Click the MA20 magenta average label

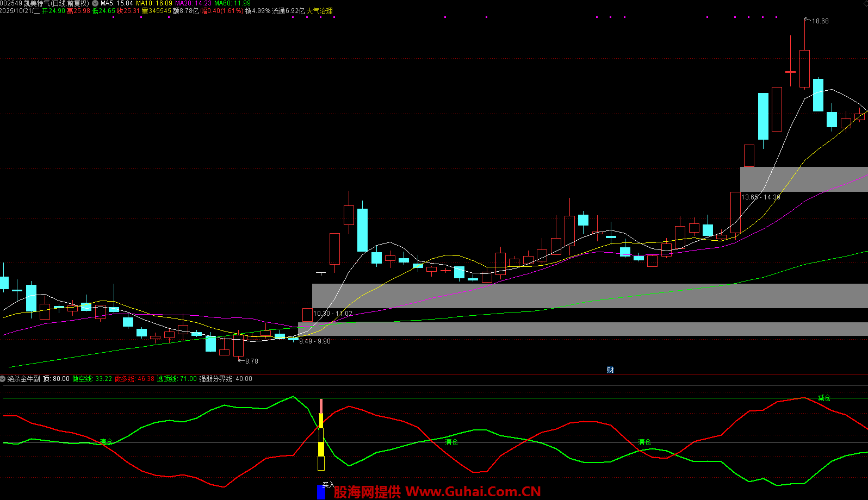coord(193,3)
